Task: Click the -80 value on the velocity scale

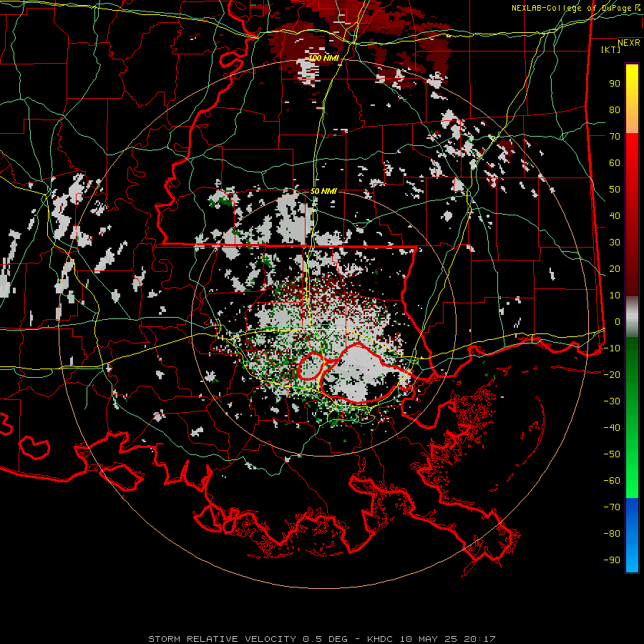Action: pyautogui.click(x=612, y=534)
